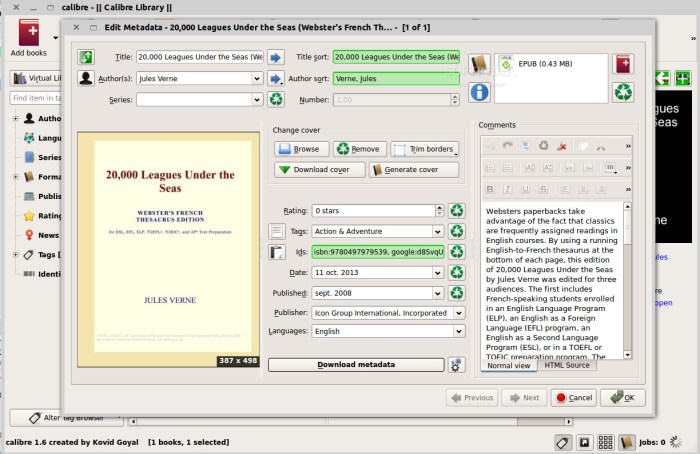Open Series dropdown list

point(257,100)
